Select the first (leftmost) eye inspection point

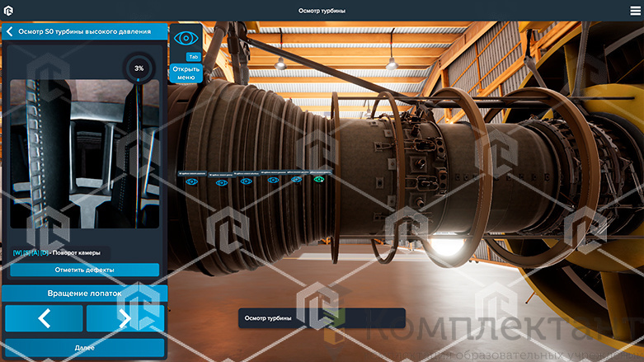point(190,181)
